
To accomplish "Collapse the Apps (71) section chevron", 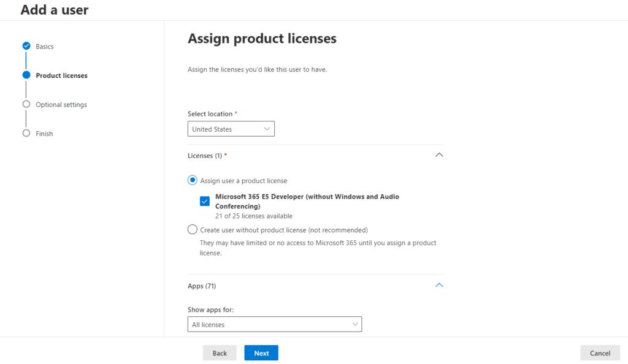I will point(438,285).
